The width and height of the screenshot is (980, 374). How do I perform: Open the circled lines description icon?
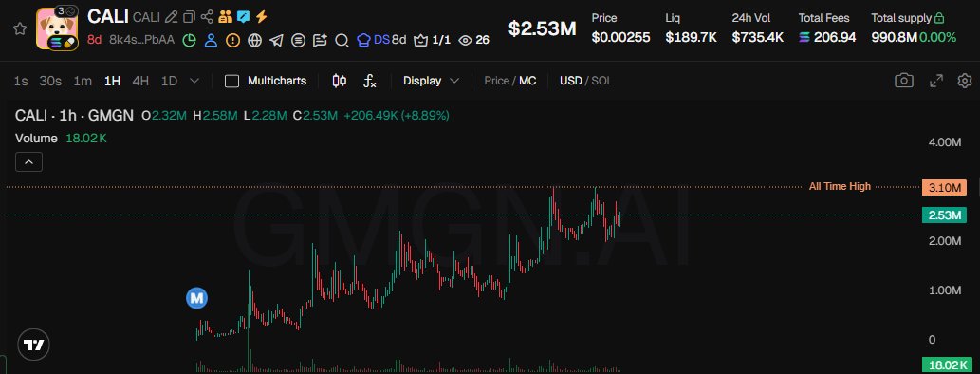click(x=298, y=41)
